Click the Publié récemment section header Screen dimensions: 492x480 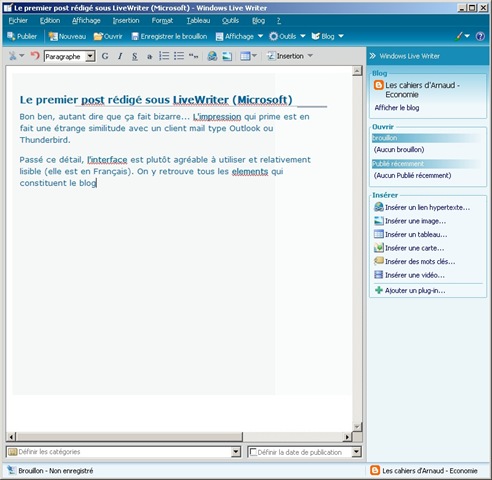pos(426,164)
